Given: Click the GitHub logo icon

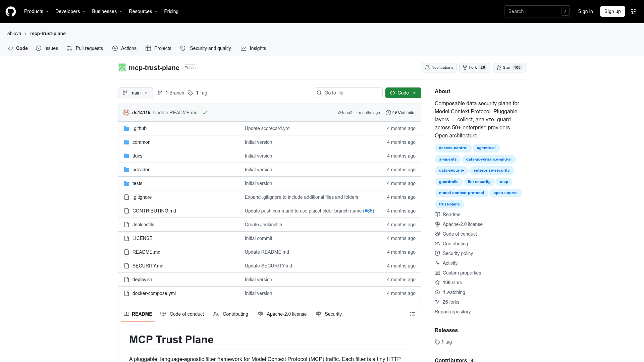Looking at the screenshot, I should click(11, 11).
